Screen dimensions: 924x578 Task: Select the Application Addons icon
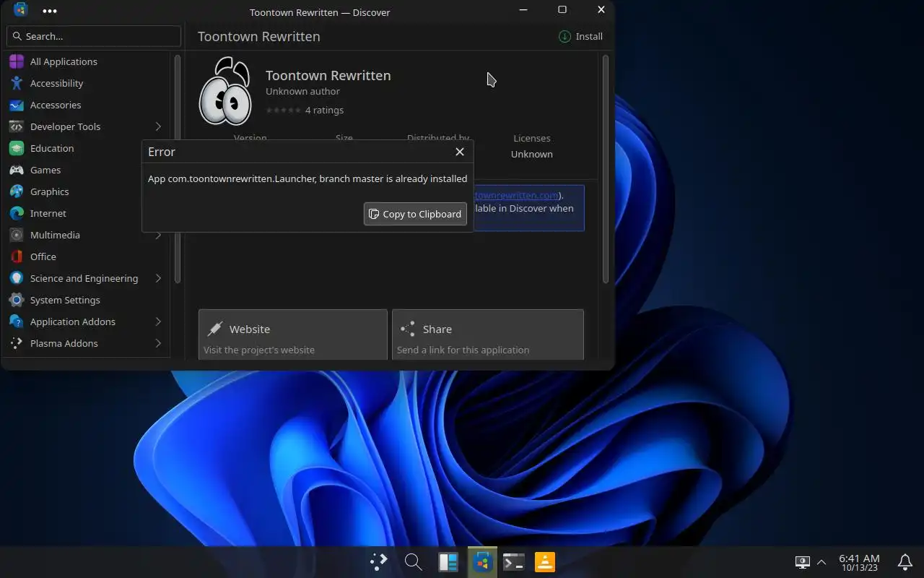point(17,322)
